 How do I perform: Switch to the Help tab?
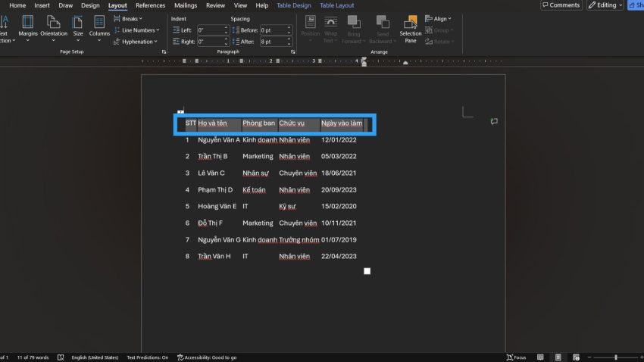[261, 5]
